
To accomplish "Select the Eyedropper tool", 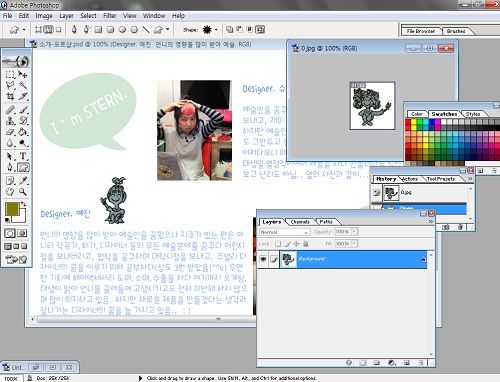I will pyautogui.click(x=23, y=181).
